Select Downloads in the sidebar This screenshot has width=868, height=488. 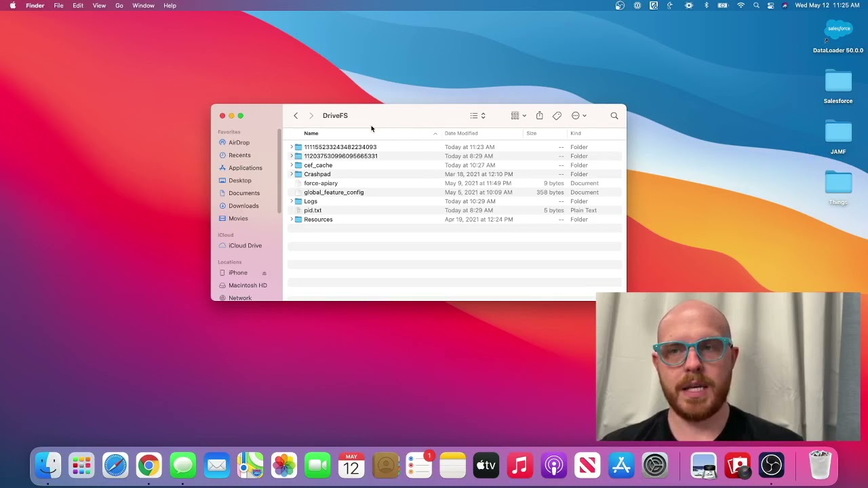point(243,206)
